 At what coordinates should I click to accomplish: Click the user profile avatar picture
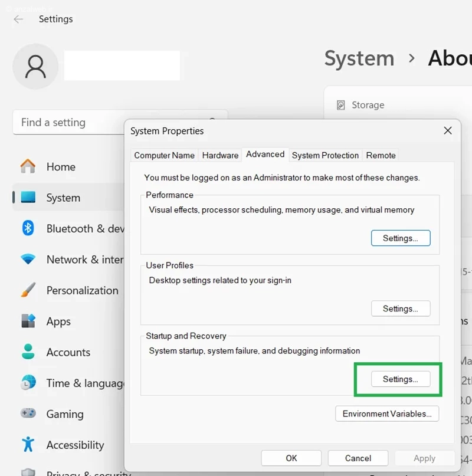pos(35,66)
